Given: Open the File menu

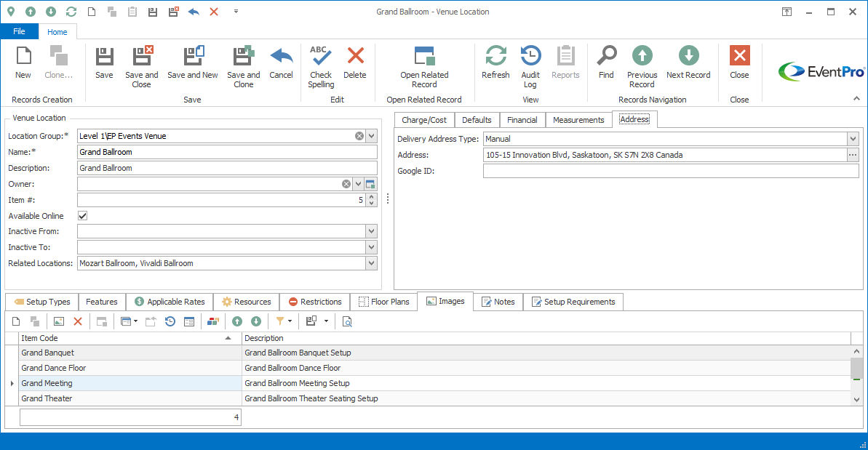Looking at the screenshot, I should [x=20, y=31].
